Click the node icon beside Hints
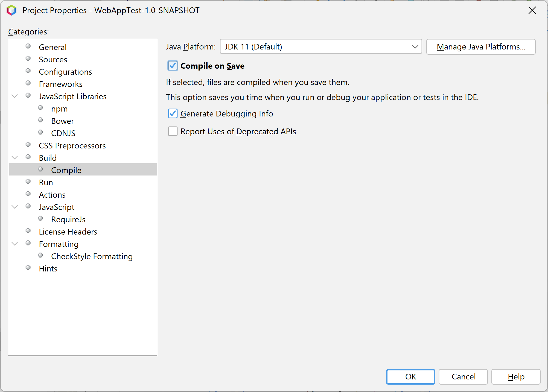548x392 pixels. (x=28, y=267)
